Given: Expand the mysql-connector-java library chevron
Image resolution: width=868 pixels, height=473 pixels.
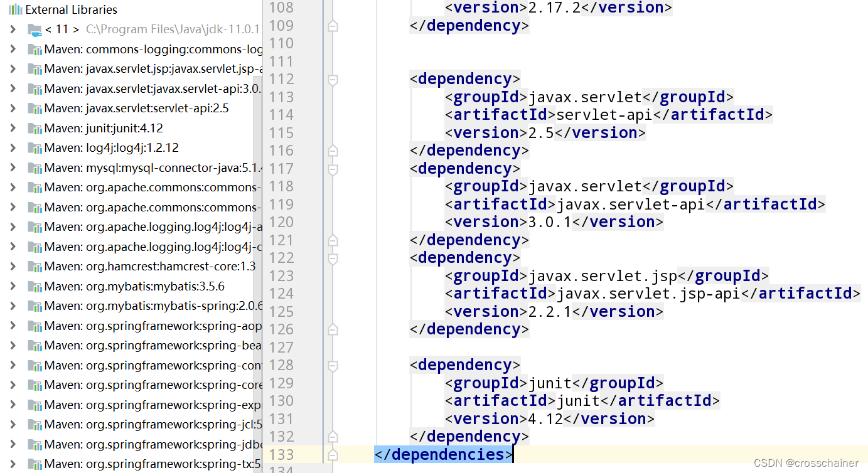Looking at the screenshot, I should pos(13,168).
